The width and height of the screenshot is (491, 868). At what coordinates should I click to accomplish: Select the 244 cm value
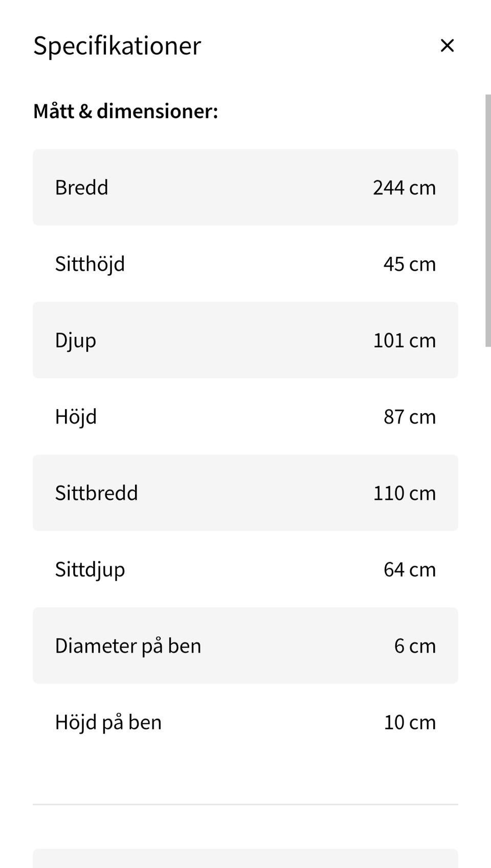click(404, 188)
